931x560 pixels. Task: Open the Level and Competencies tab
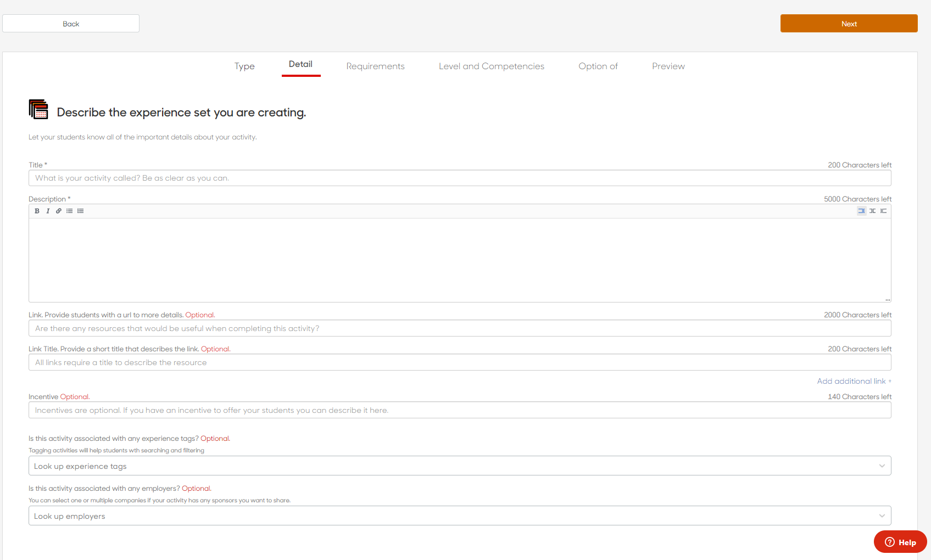pos(492,66)
